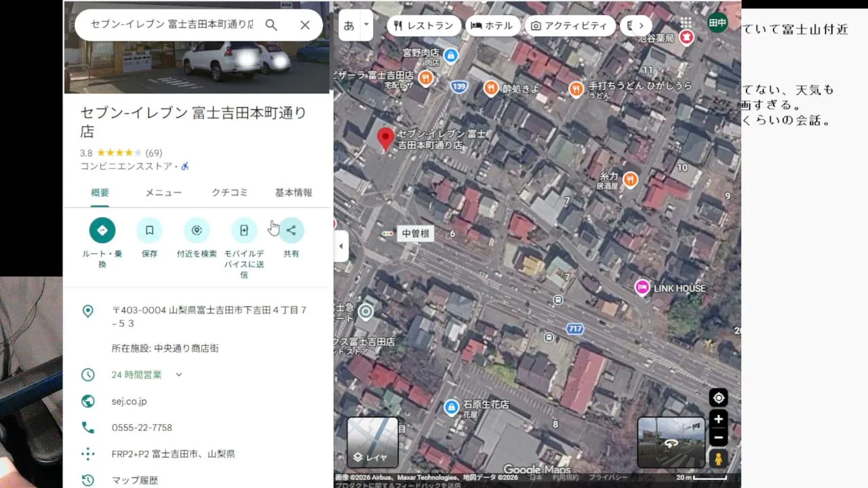Focus the search field for セブン-イレブン
Viewport: 868px width, 488px height.
(x=172, y=25)
